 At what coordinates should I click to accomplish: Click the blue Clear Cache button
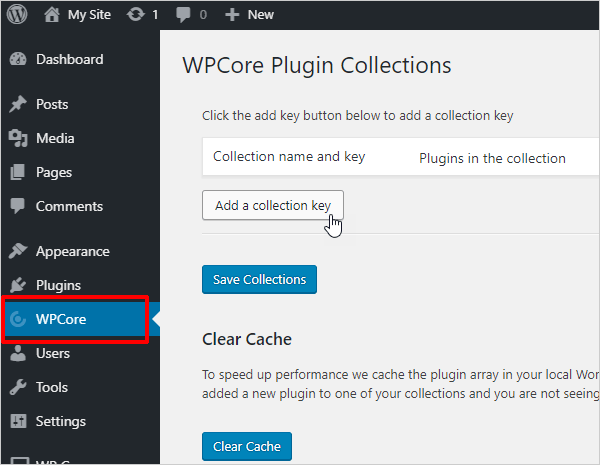pos(247,446)
